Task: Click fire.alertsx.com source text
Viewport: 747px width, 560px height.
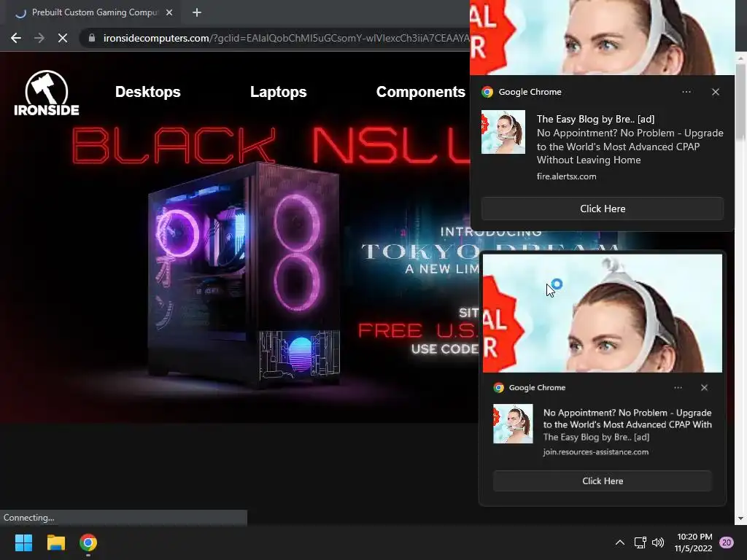Action: pyautogui.click(x=566, y=176)
